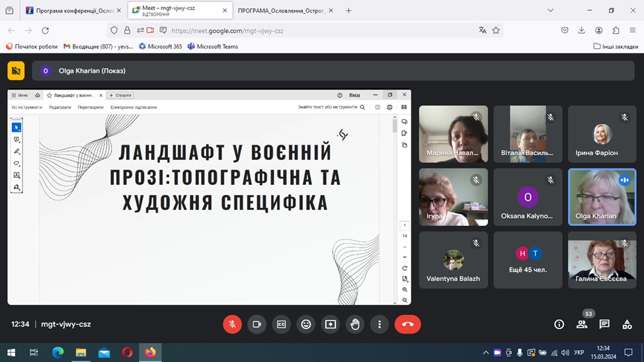
Task: Show participants list with 53 badge
Action: click(582, 324)
